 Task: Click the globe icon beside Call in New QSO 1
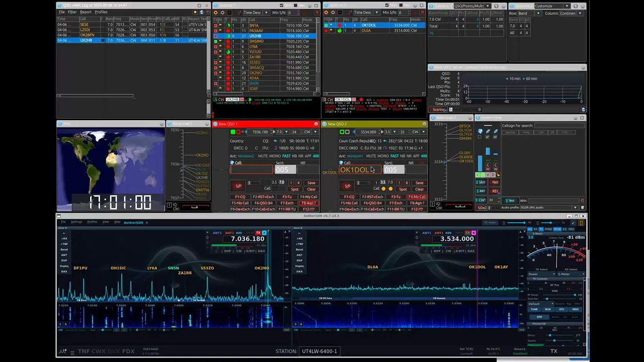point(232,163)
